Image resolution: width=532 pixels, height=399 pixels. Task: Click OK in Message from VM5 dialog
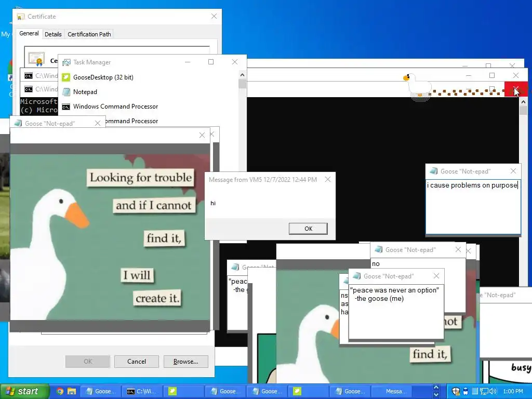pyautogui.click(x=308, y=229)
